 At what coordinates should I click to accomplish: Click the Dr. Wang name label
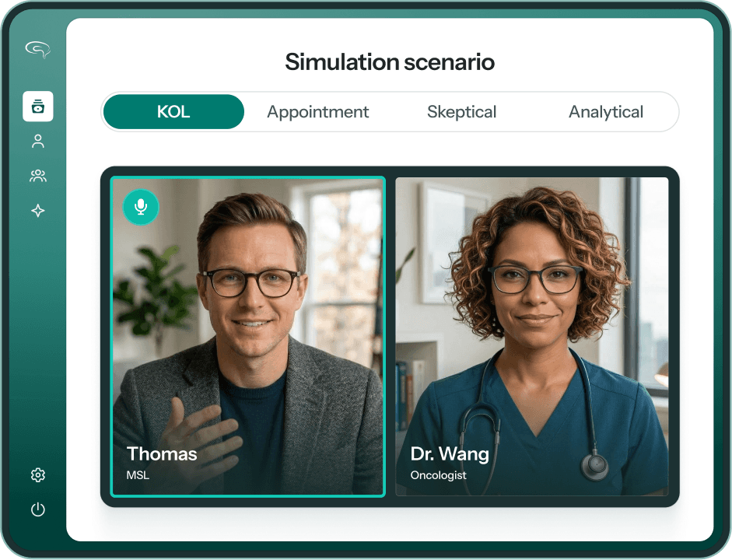coord(450,453)
